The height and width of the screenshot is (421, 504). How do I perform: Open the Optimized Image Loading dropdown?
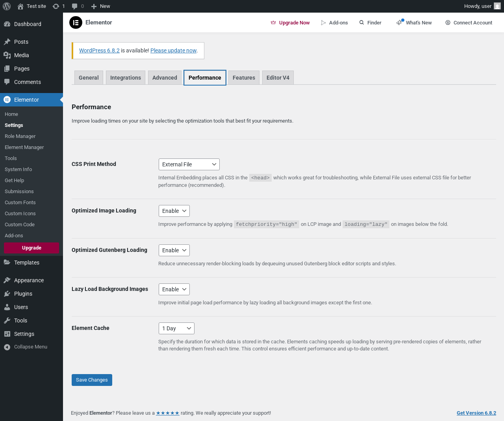(x=174, y=211)
